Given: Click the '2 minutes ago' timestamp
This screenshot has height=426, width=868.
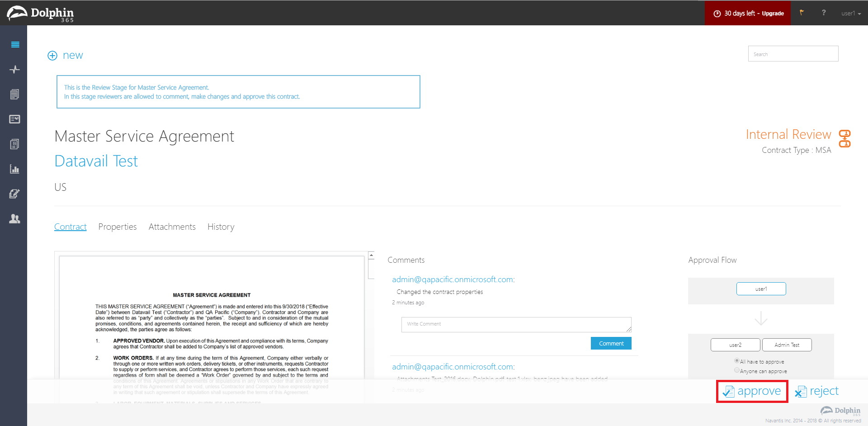Looking at the screenshot, I should [x=408, y=303].
